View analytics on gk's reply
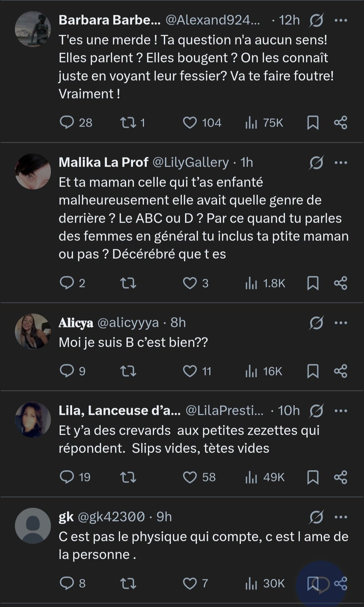The width and height of the screenshot is (364, 607). click(x=251, y=583)
